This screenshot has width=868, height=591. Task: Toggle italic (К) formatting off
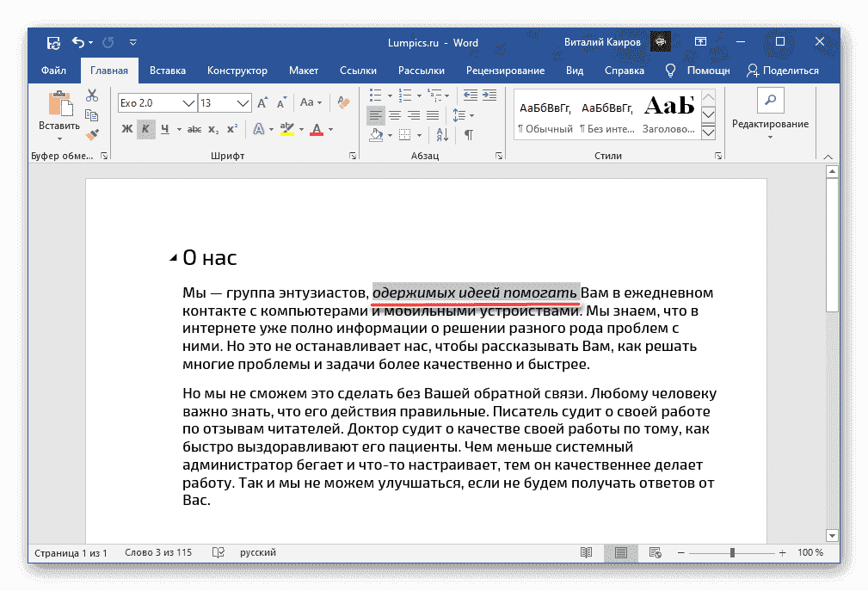[x=144, y=129]
